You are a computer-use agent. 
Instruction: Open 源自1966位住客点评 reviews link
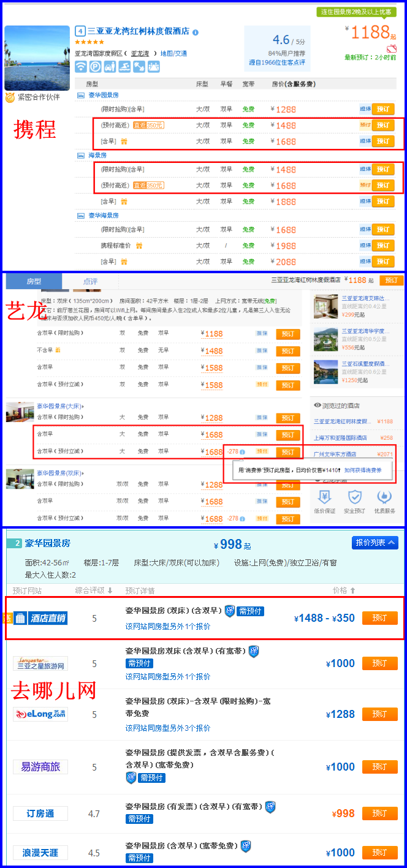[276, 62]
